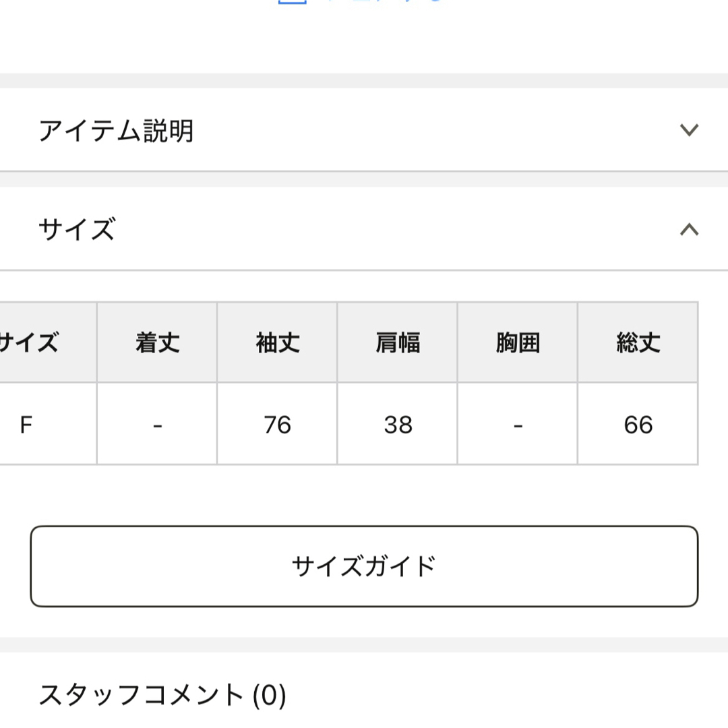Collapse the サイズ section using its up chevron

coord(689,229)
